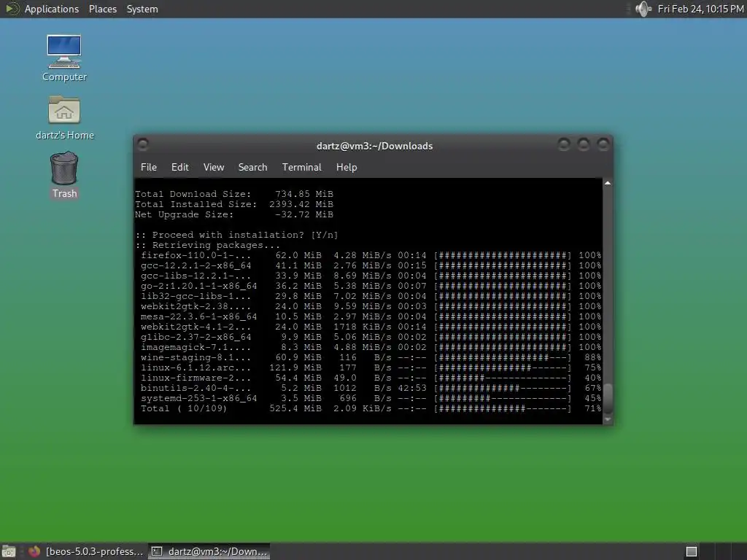This screenshot has width=747, height=560.
Task: Click the Proceed with installation? [Y/n] prompt
Action: (237, 235)
